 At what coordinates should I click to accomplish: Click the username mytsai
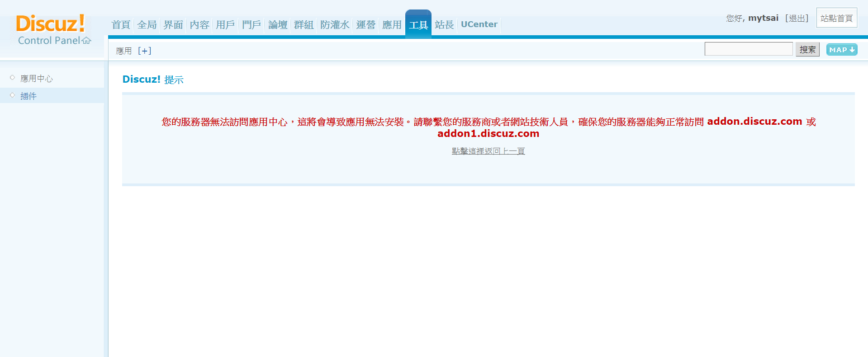tap(764, 18)
